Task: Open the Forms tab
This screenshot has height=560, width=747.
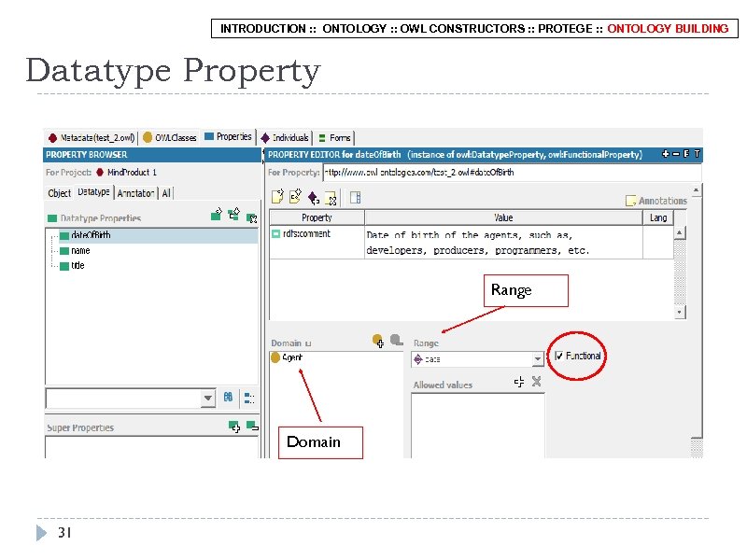Action: (334, 137)
